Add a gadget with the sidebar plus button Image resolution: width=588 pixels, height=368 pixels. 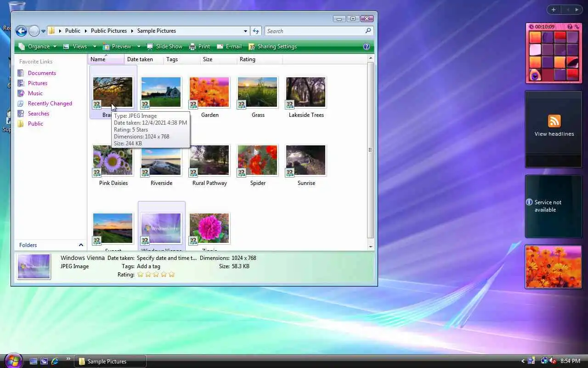point(554,10)
